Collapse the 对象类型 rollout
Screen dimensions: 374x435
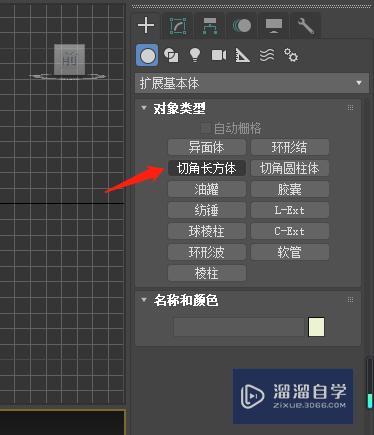point(144,108)
